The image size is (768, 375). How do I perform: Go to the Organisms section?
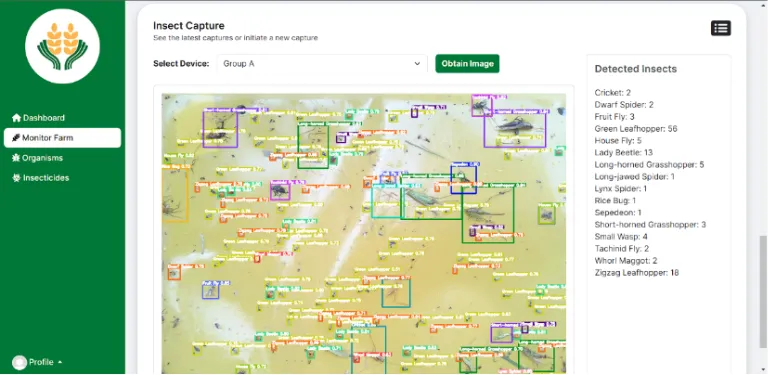tap(62, 158)
